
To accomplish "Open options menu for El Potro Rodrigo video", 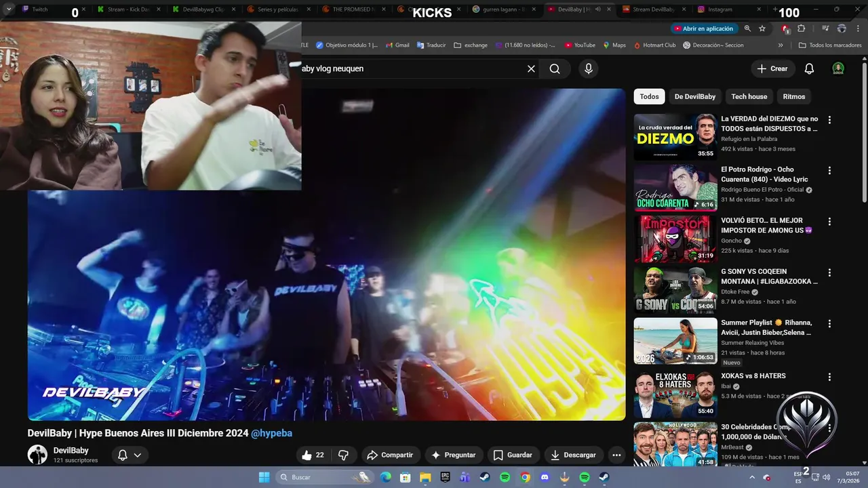I will [x=829, y=171].
